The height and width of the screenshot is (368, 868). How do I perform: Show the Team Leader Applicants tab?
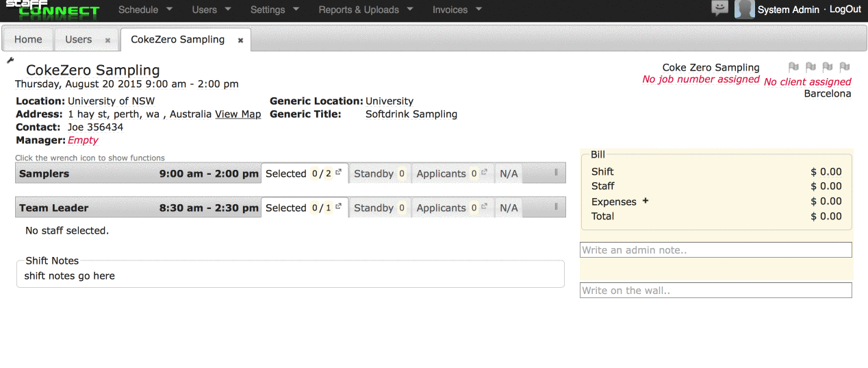tap(452, 208)
